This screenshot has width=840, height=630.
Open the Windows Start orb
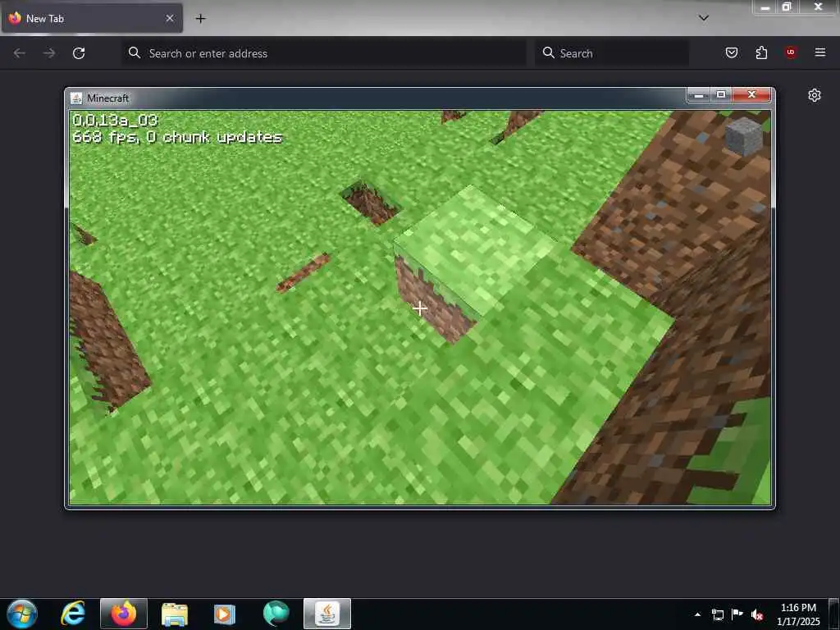(22, 614)
